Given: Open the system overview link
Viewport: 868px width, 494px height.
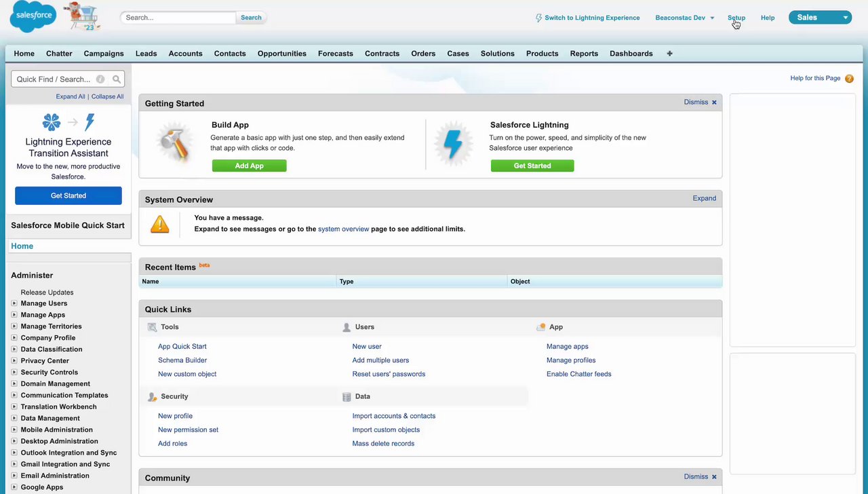Looking at the screenshot, I should click(344, 229).
